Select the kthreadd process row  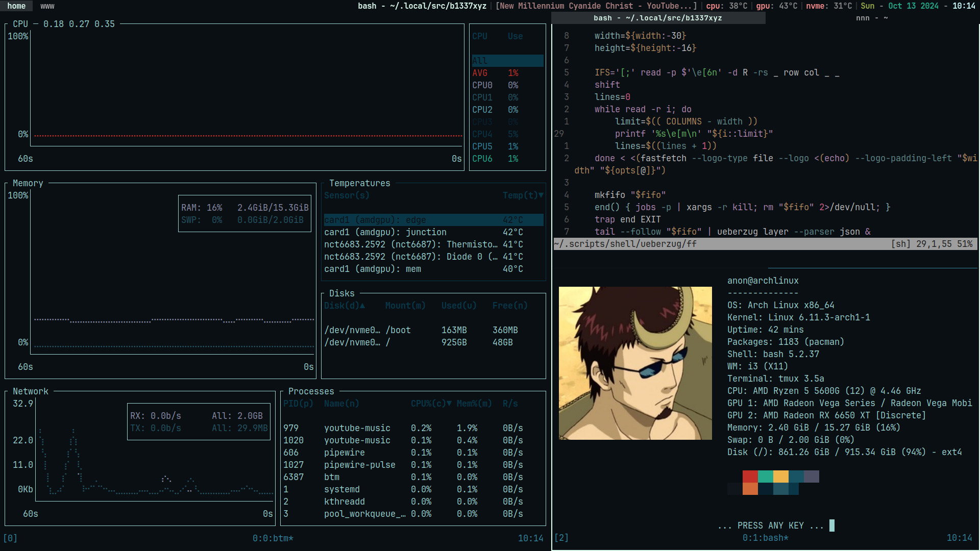click(x=413, y=502)
